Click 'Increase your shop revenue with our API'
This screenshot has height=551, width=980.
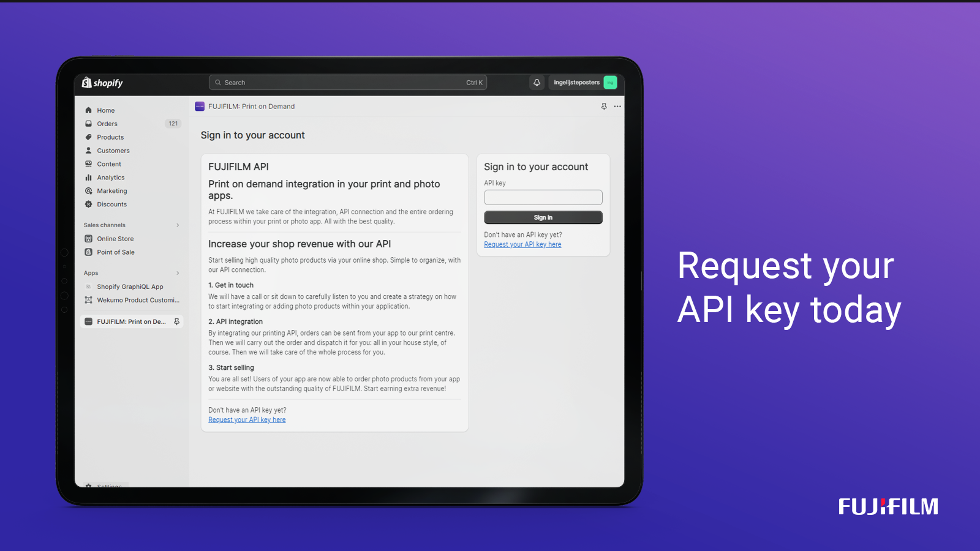pos(300,244)
